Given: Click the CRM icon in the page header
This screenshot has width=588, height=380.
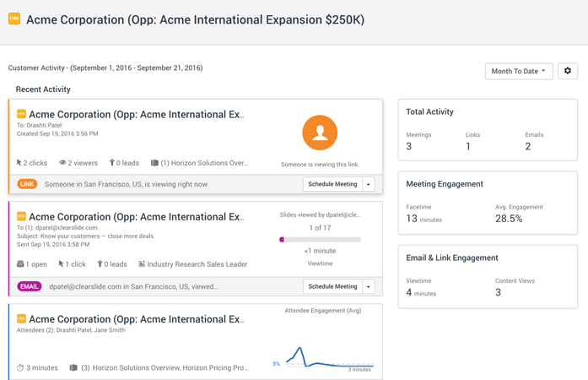Looking at the screenshot, I should (14, 19).
